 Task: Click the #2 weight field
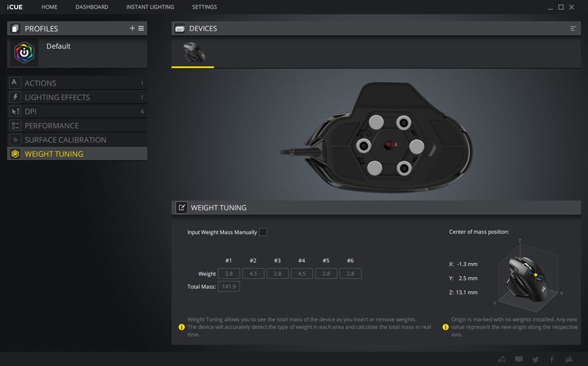point(253,274)
